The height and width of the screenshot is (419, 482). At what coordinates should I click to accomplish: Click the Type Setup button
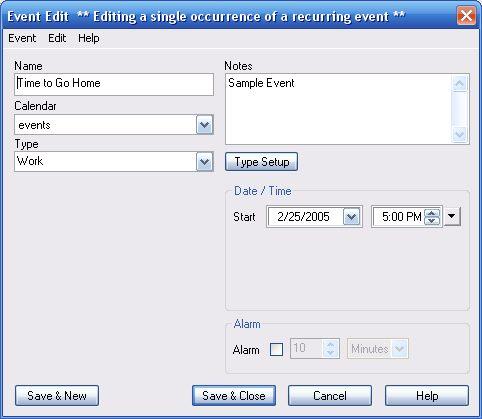tap(261, 162)
